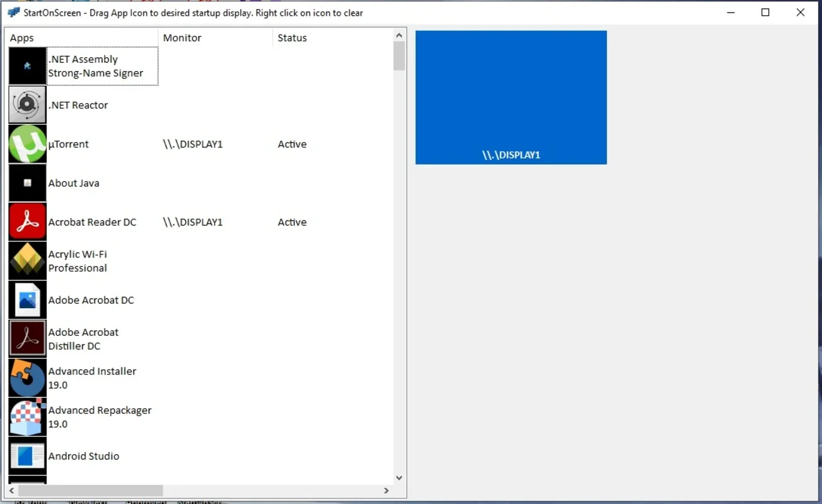Click the Advanced Installer 19.0 name text

coord(93,379)
